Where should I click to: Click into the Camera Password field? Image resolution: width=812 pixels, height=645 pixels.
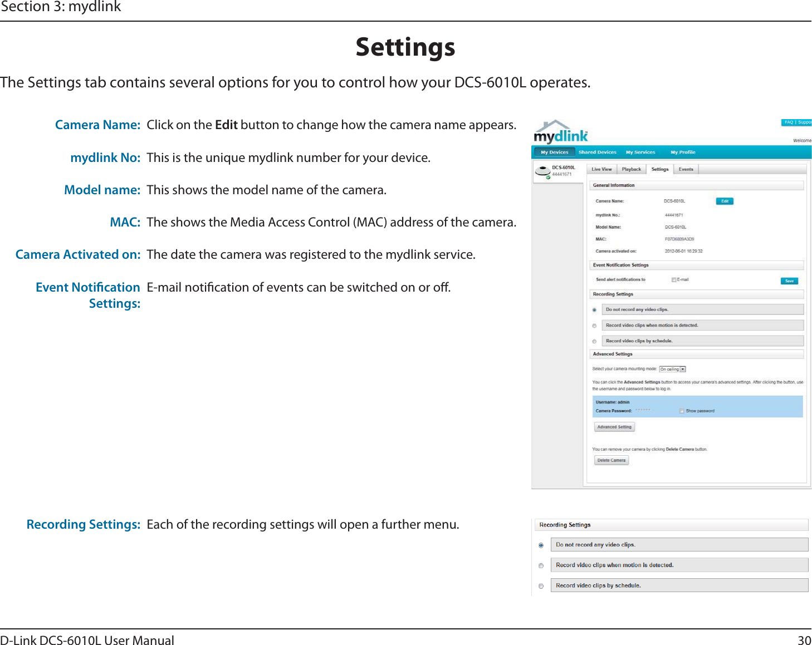(643, 411)
